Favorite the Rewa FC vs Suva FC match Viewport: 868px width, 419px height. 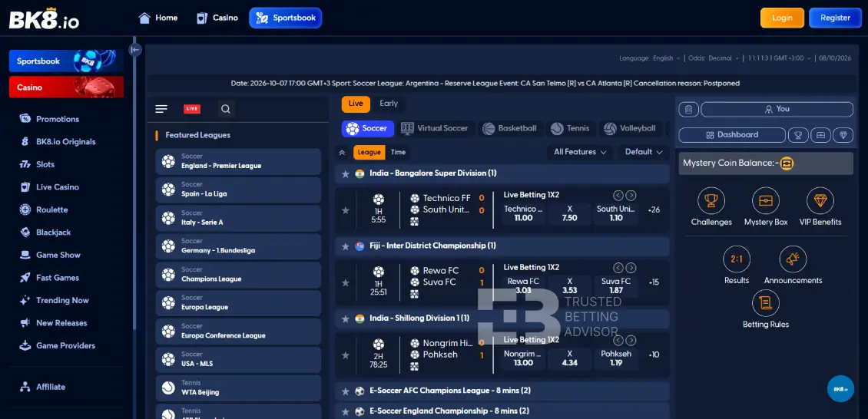[346, 282]
